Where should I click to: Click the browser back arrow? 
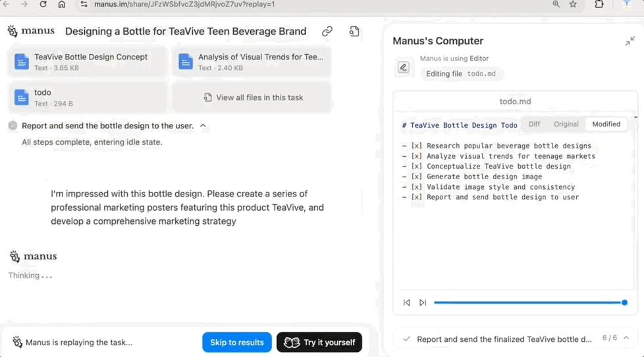[x=6, y=4]
